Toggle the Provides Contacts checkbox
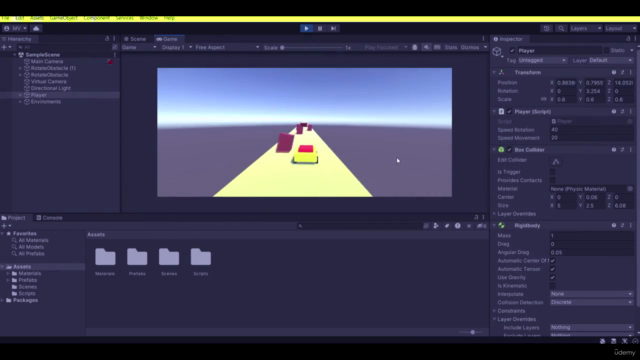 [x=552, y=180]
